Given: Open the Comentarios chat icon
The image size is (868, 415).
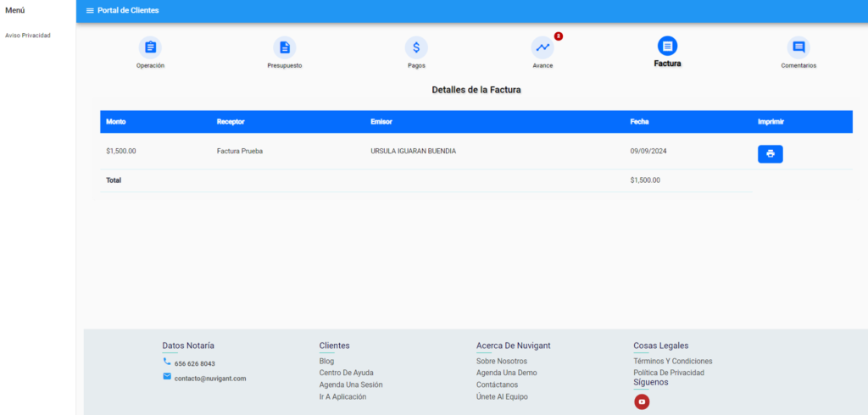Looking at the screenshot, I should [798, 47].
